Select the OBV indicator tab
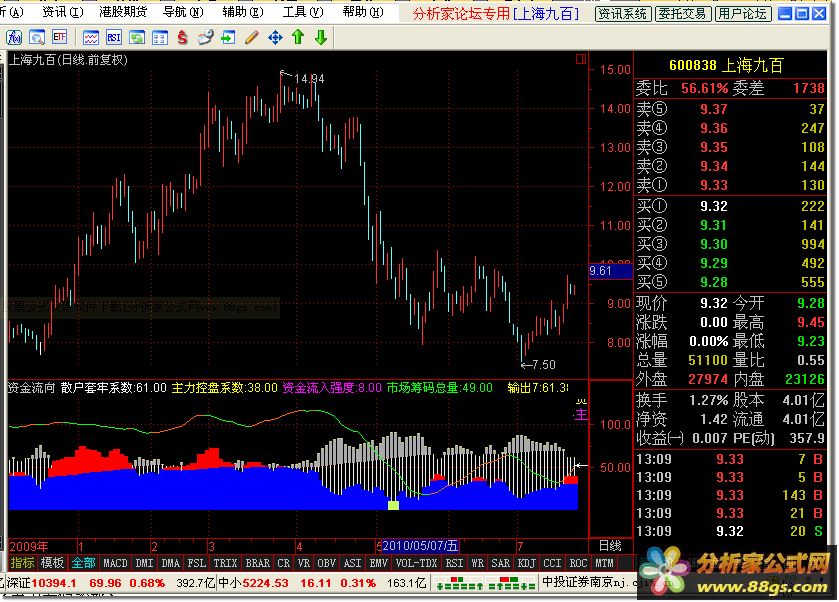Image resolution: width=839 pixels, height=602 pixels. pos(326,563)
